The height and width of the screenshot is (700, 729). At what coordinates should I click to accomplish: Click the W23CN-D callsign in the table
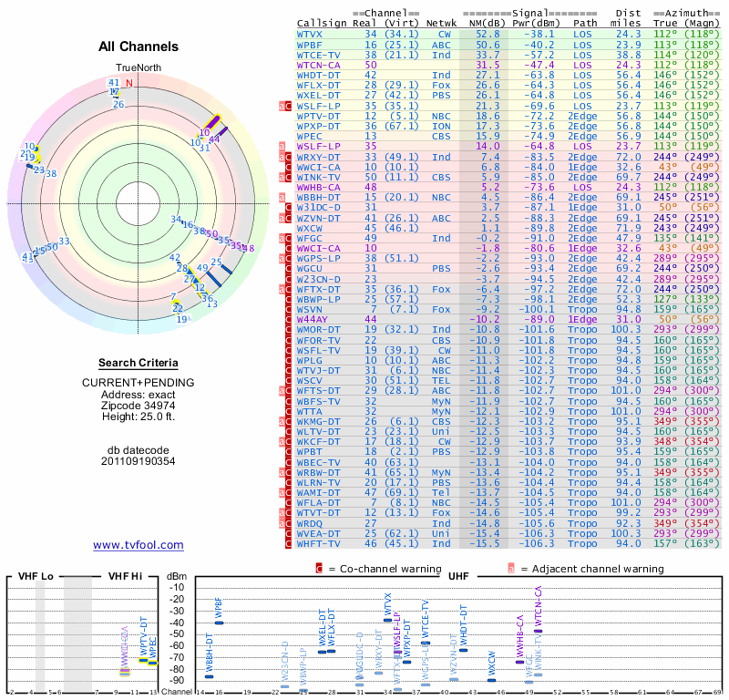pos(318,279)
